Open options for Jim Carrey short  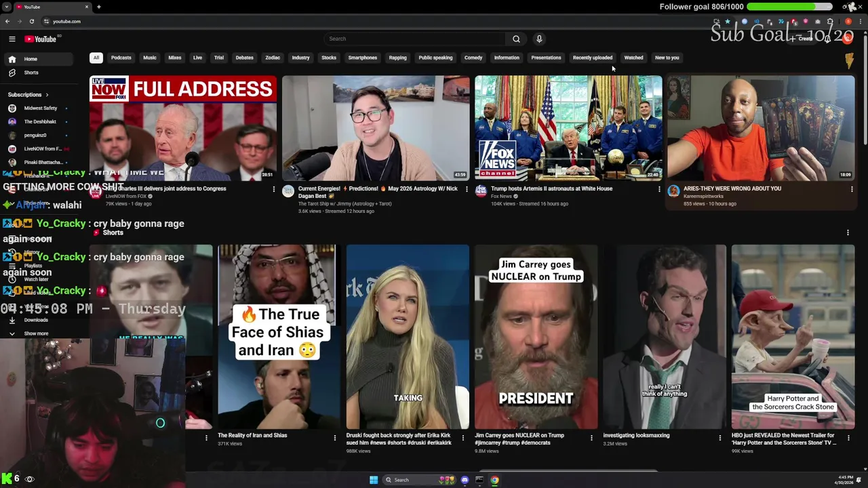[x=591, y=438]
